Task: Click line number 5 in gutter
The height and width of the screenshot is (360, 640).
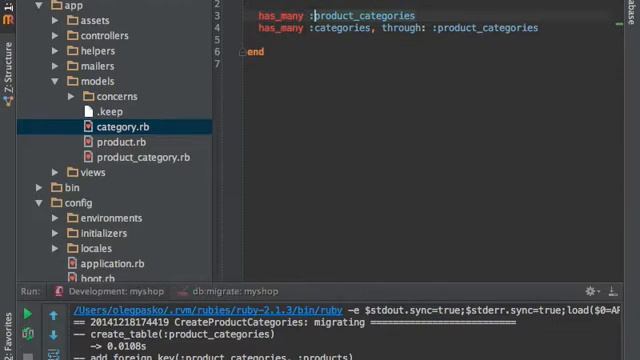Action: (x=217, y=40)
